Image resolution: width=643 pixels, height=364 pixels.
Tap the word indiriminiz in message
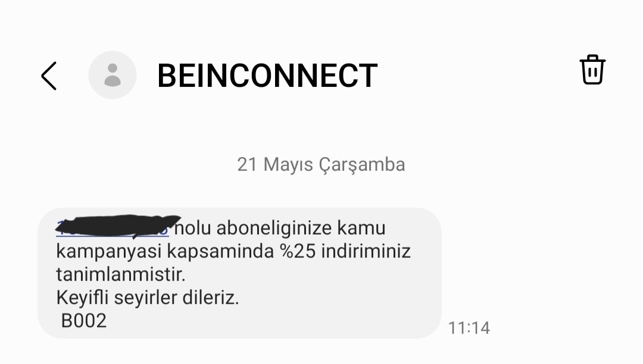click(366, 251)
